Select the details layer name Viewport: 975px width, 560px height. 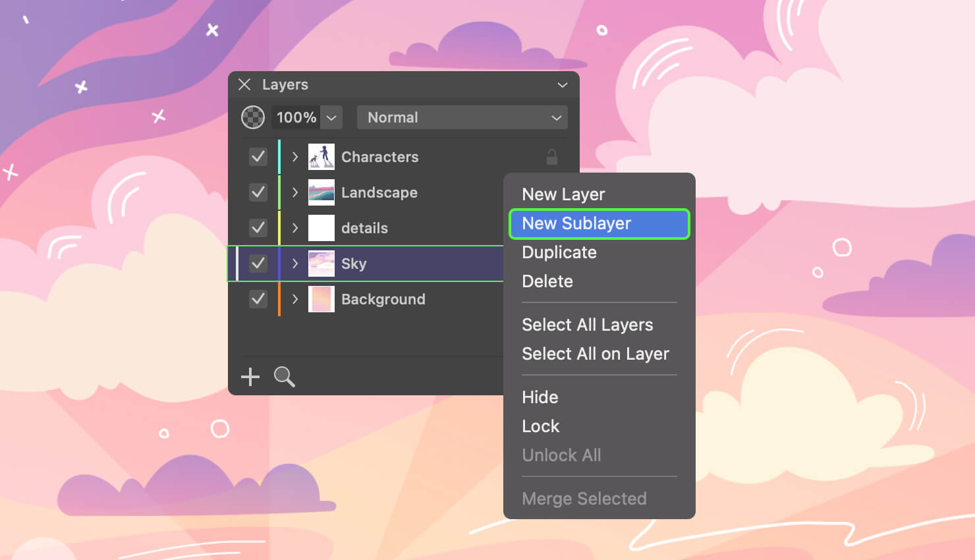click(364, 228)
